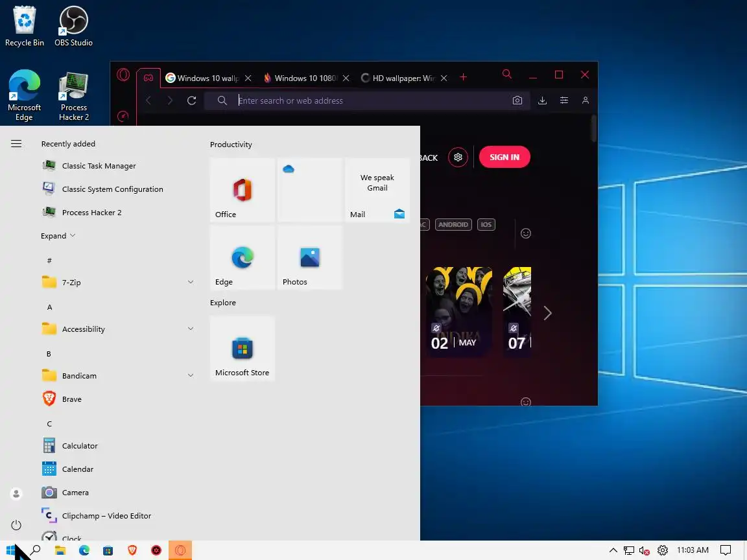Click the Power icon in Start menu
The image size is (747, 560).
coord(16,525)
